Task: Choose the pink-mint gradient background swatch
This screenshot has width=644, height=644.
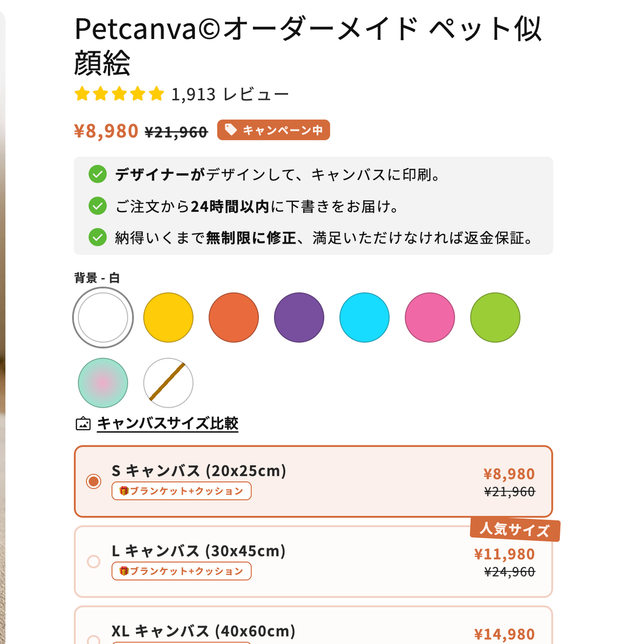Action: [103, 383]
